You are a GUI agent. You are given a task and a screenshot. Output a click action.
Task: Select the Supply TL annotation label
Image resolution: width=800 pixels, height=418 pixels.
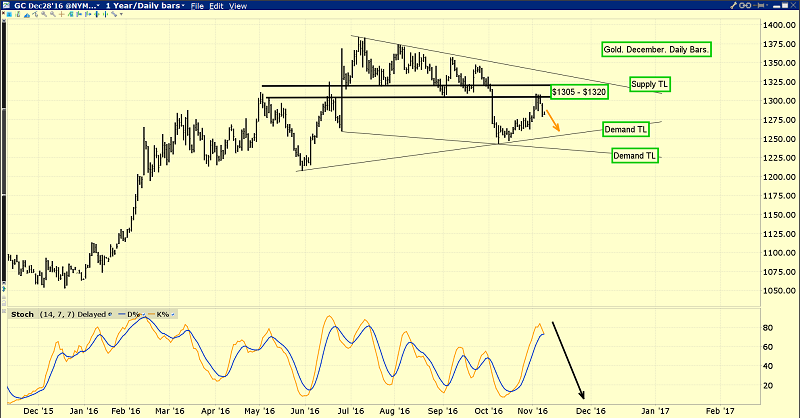[x=649, y=84]
